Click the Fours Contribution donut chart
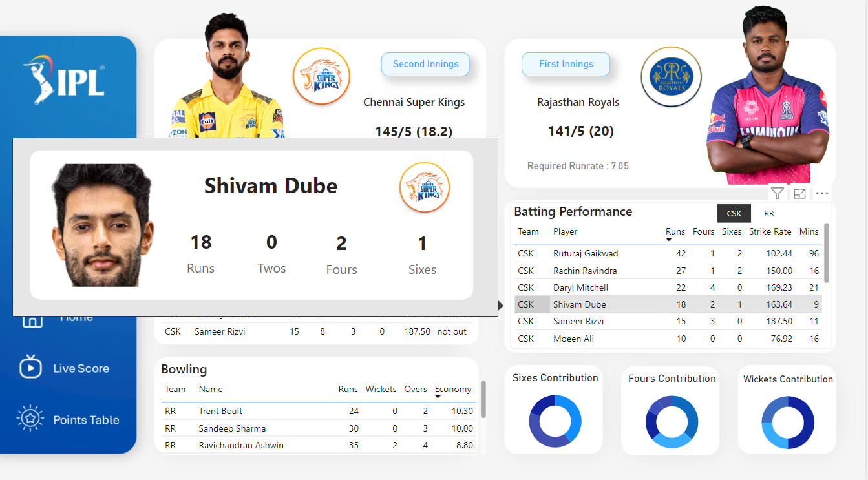This screenshot has height=480, width=868. point(672,422)
